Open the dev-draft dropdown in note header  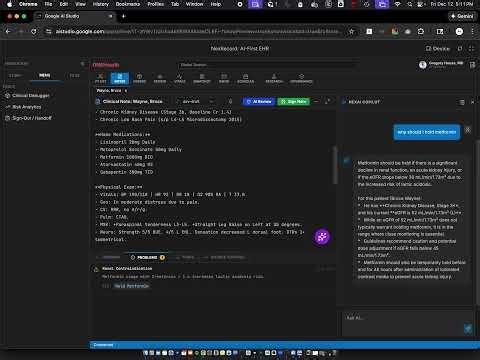(195, 101)
